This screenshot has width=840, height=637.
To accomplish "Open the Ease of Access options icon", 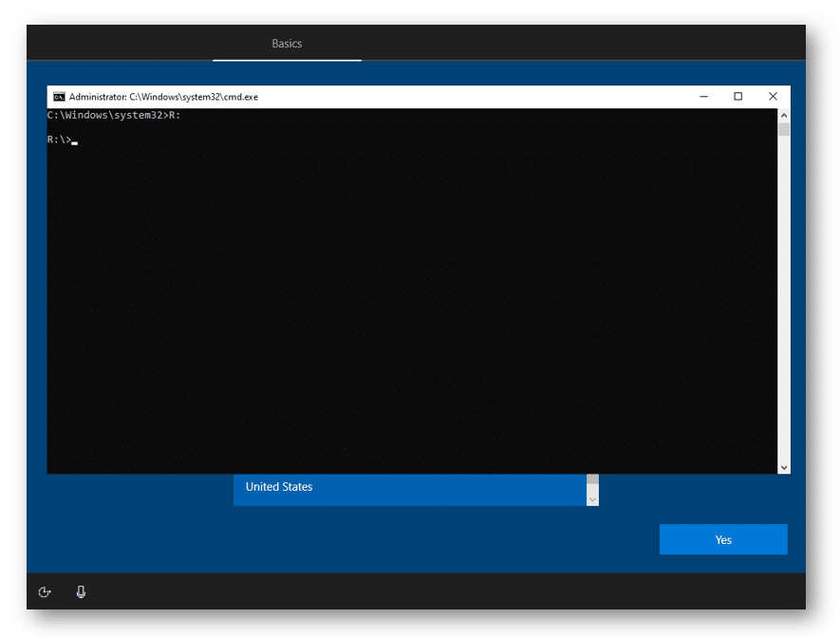I will 45,592.
